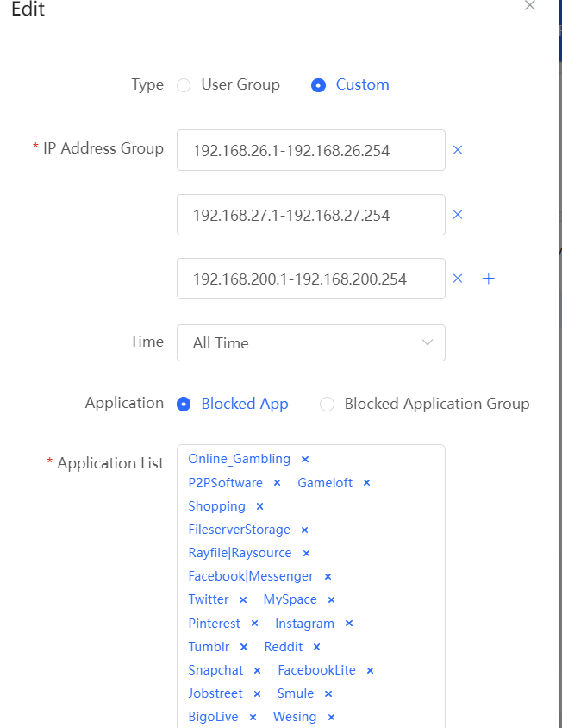Remove the Online_Gambling tag
This screenshot has width=562, height=728.
pos(305,459)
